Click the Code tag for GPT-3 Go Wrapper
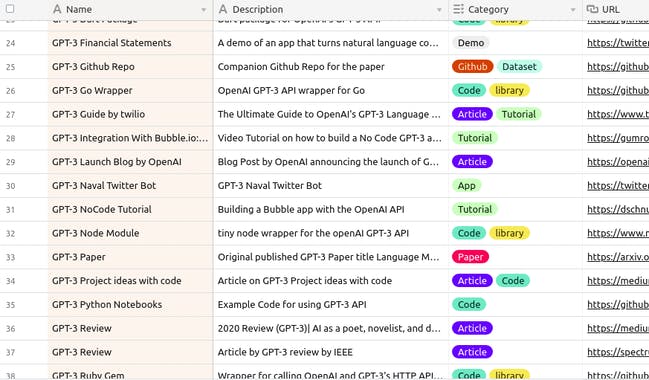This screenshot has height=380, width=649. (x=469, y=91)
